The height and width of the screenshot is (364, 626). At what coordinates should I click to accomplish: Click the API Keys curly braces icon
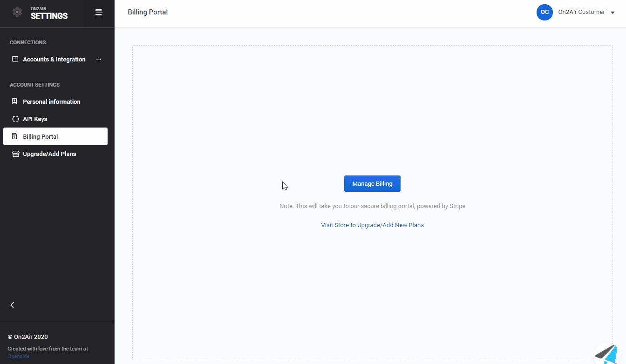(15, 119)
